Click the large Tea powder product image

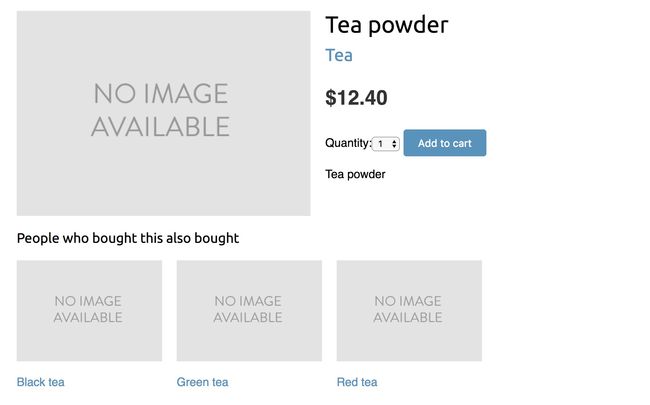pyautogui.click(x=163, y=113)
